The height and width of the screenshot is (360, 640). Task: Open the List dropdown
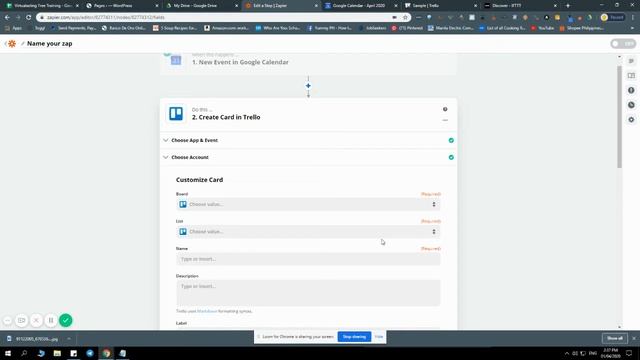(x=308, y=232)
